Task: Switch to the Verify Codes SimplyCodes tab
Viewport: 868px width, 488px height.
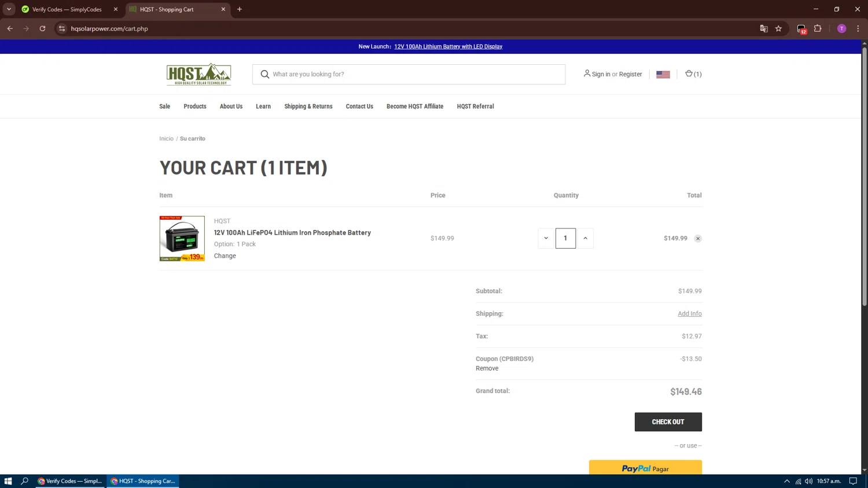Action: point(67,9)
